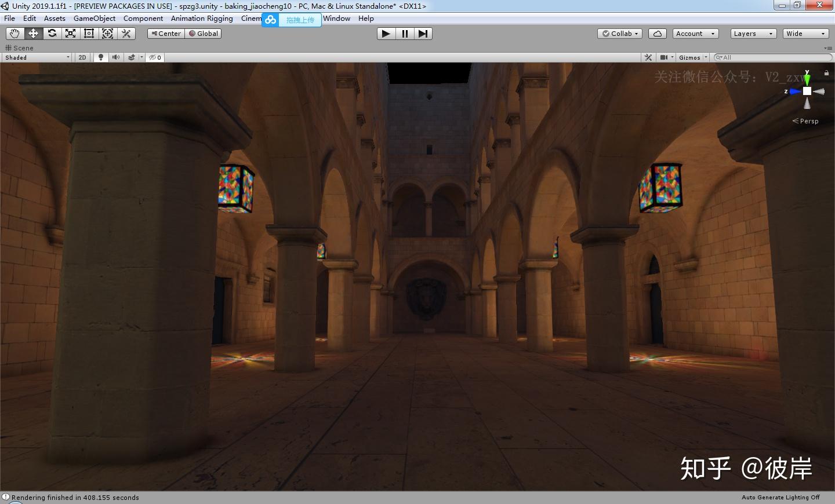Click the scene search field

click(x=774, y=57)
